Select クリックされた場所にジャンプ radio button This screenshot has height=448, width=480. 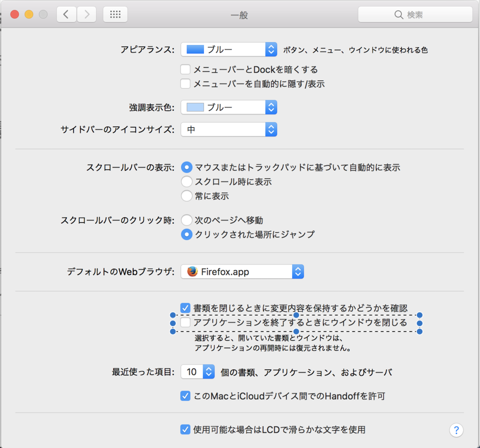pyautogui.click(x=187, y=235)
